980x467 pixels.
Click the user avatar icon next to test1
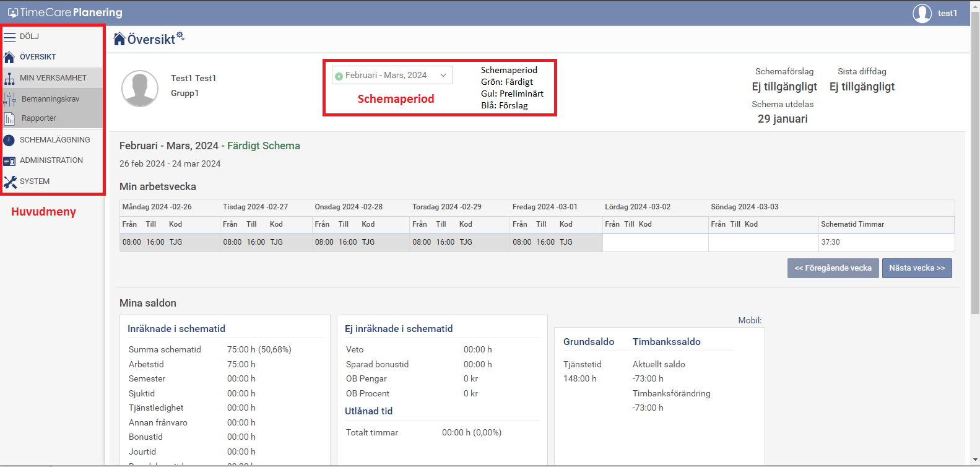tap(922, 13)
